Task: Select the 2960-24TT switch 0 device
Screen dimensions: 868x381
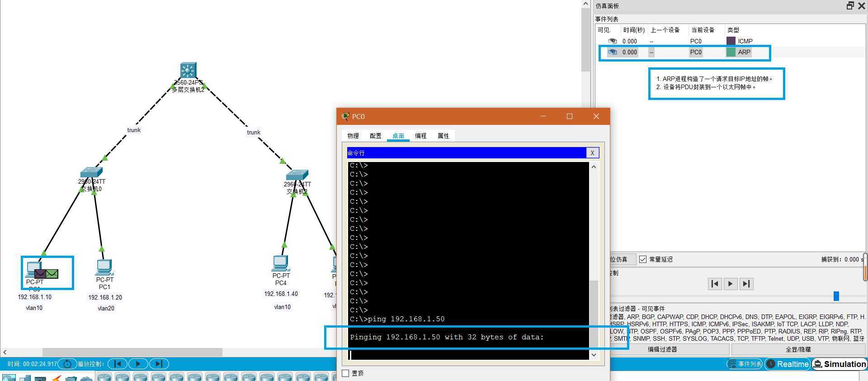Action: (91, 172)
